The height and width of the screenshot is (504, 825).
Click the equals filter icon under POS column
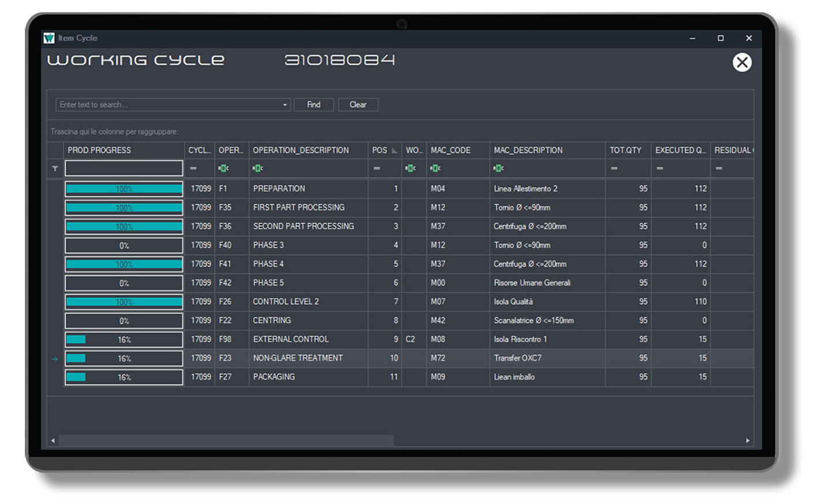pos(376,169)
